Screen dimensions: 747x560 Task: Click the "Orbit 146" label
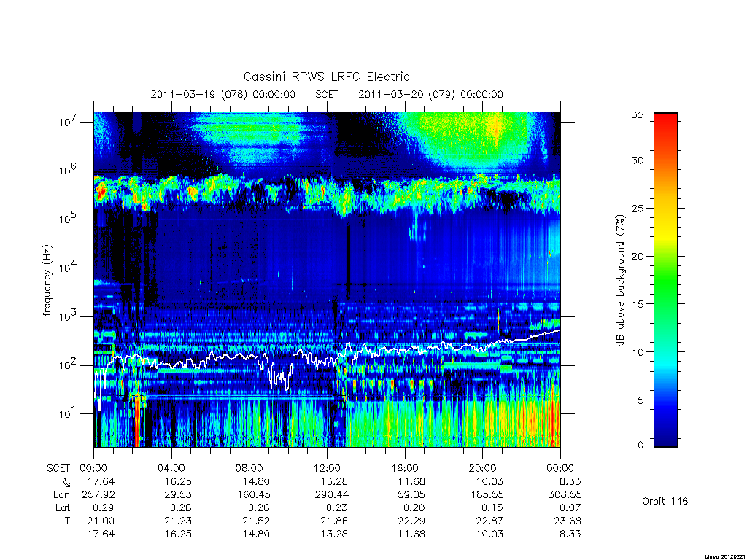click(665, 501)
